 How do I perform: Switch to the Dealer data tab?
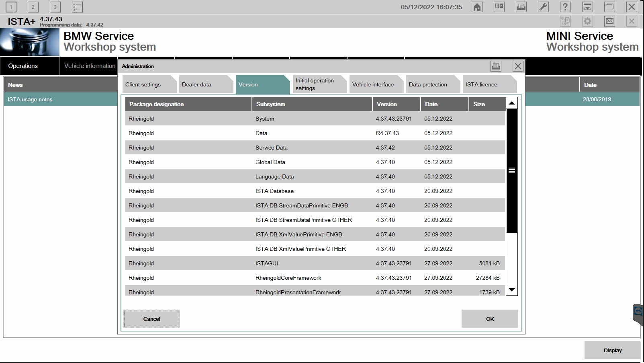pos(206,84)
